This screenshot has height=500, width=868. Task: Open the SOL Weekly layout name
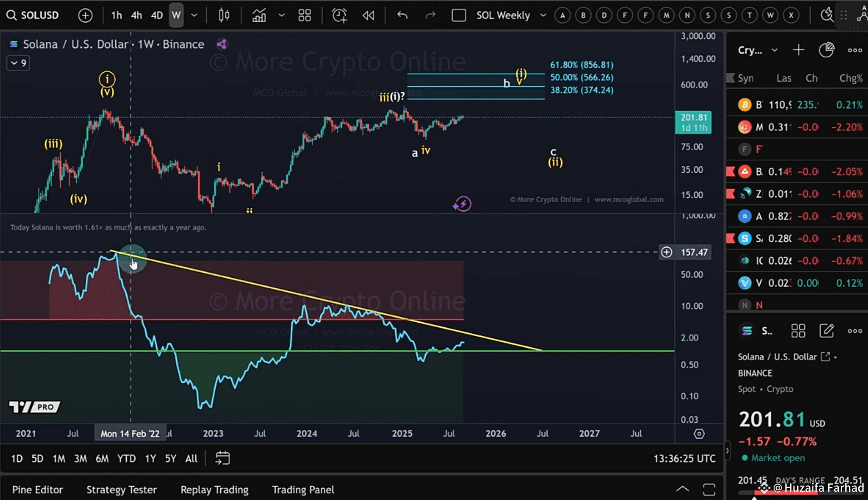click(x=503, y=15)
